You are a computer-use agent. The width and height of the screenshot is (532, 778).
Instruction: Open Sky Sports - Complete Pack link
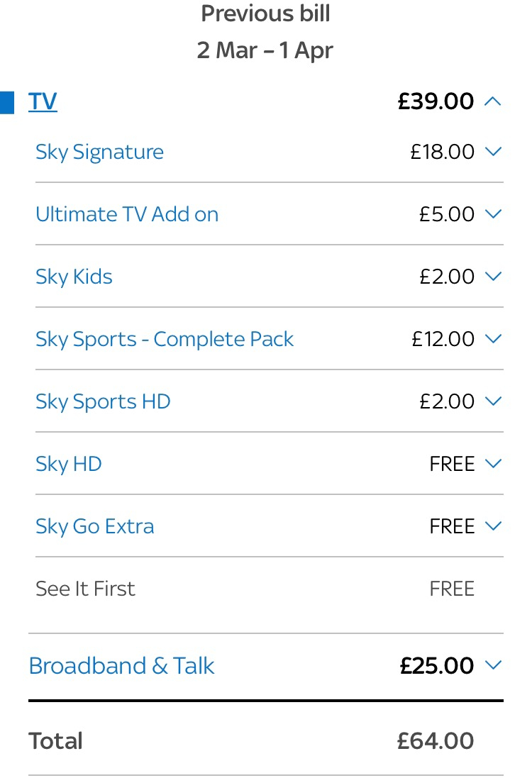tap(165, 340)
